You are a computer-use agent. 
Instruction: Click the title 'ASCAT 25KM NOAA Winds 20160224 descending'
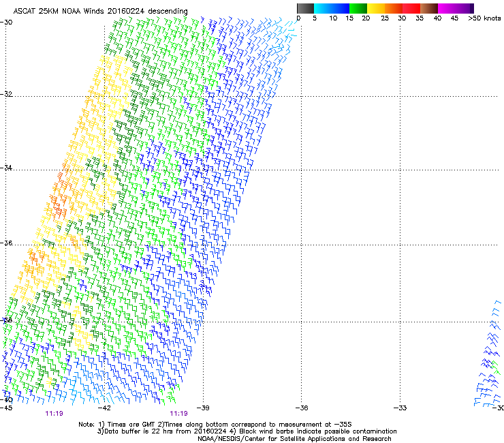pos(100,12)
